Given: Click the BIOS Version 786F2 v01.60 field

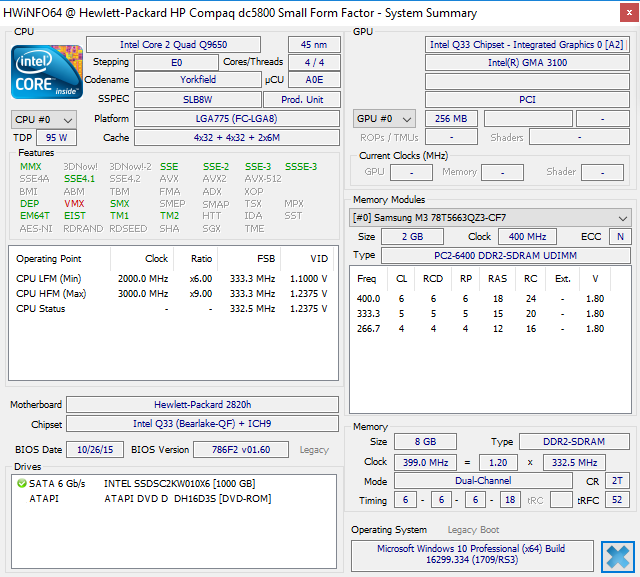Looking at the screenshot, I should point(241,450).
